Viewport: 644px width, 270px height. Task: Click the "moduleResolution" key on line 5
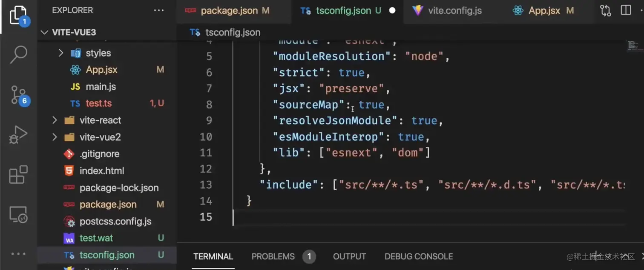coord(331,57)
